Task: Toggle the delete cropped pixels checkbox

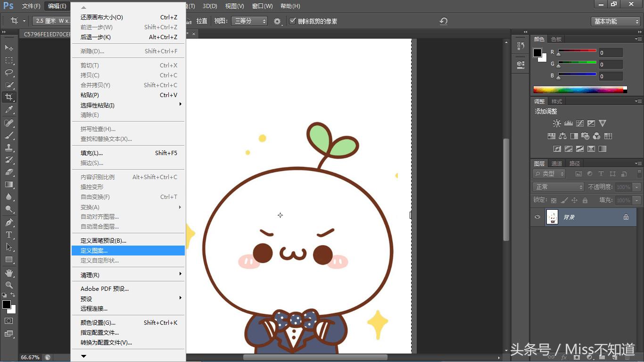Action: [293, 21]
